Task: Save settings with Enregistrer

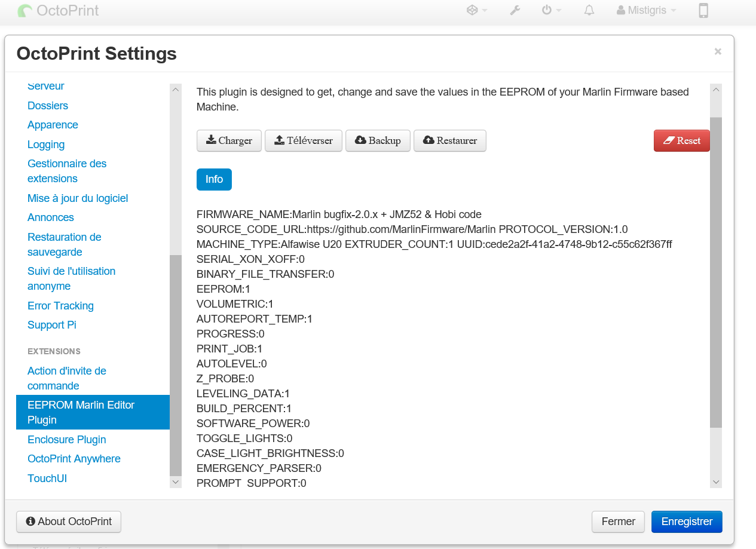Action: (x=687, y=522)
